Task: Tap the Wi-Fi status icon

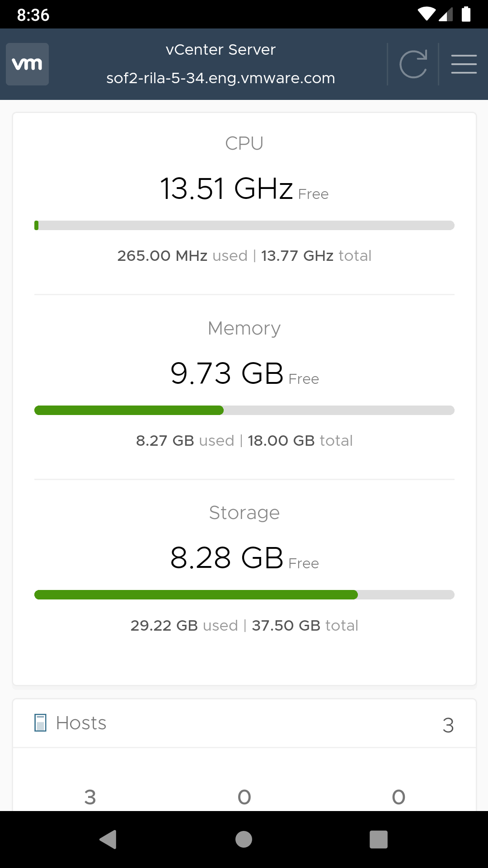Action: click(427, 14)
